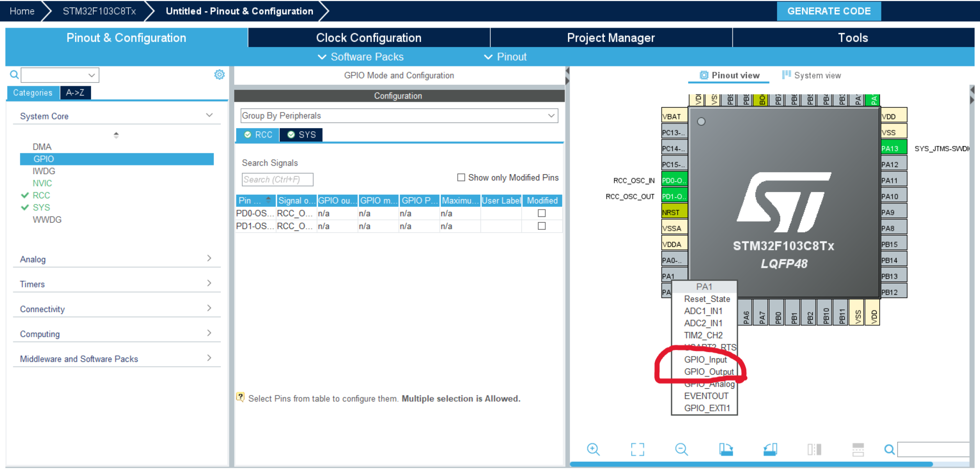Go to Home breadcrumb

point(22,11)
